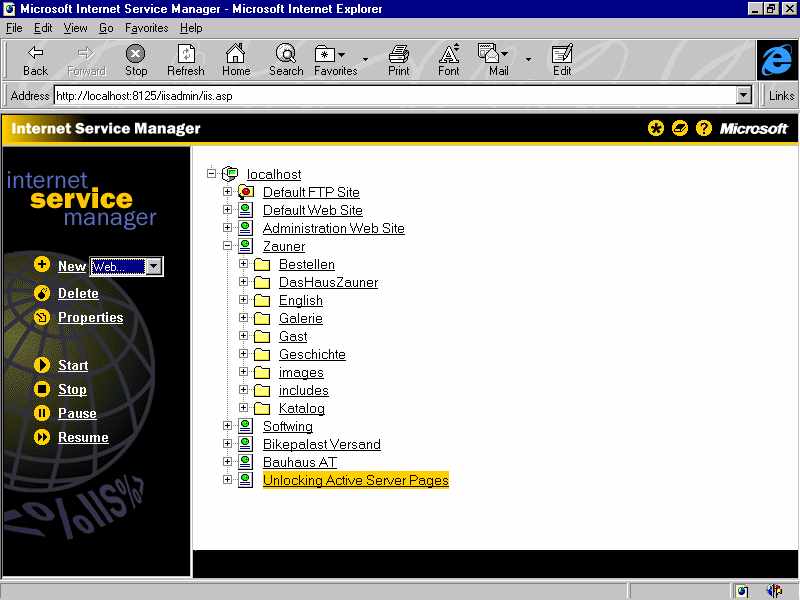Click the Start link
This screenshot has width=800, height=600.
coord(73,365)
